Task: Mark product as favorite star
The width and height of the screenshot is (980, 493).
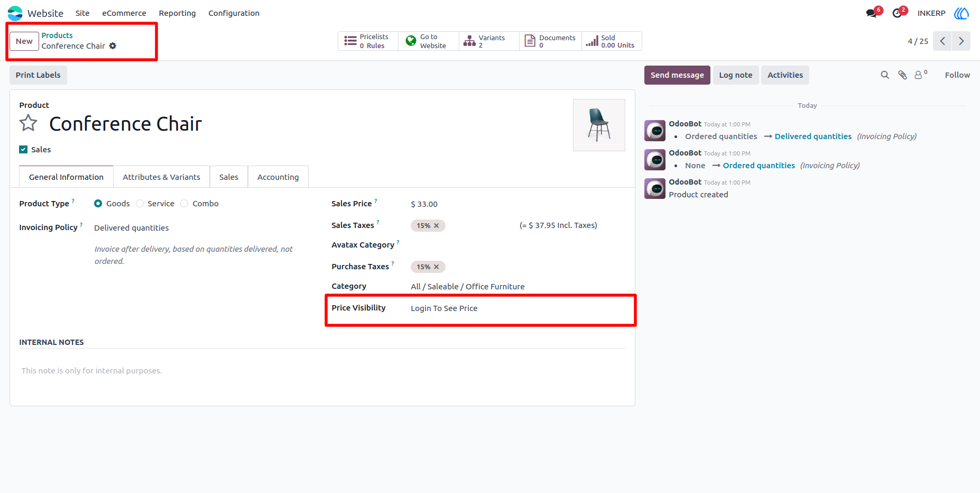Action: tap(29, 123)
